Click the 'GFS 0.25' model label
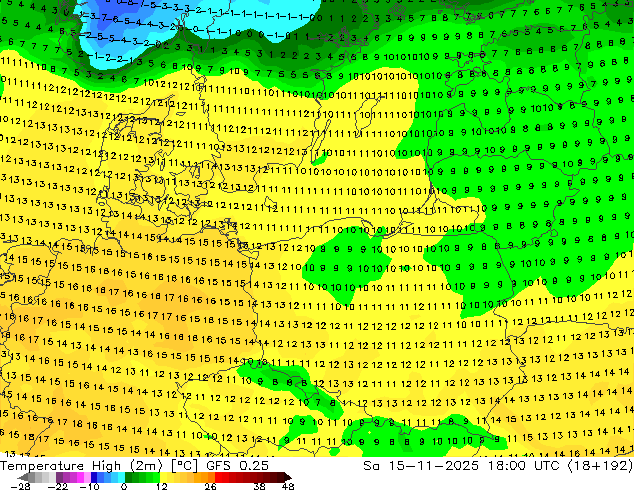 coord(237,466)
